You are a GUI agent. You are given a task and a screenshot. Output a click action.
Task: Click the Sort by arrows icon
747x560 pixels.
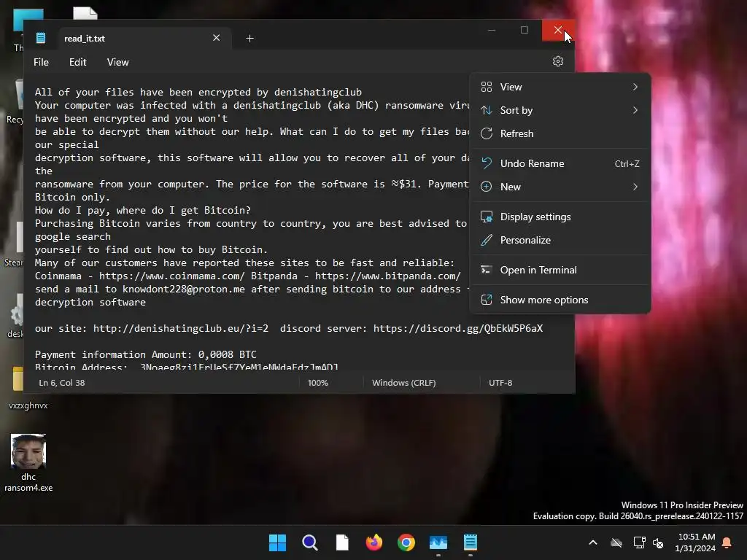[x=487, y=110]
